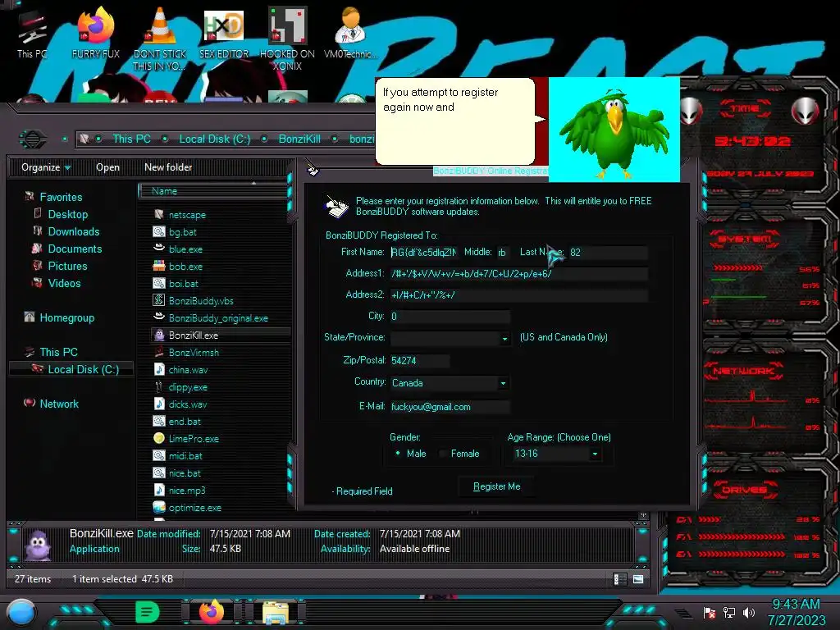The image size is (840, 630).
Task: Select Local Disk (C:) in navigation pane
Action: [83, 369]
